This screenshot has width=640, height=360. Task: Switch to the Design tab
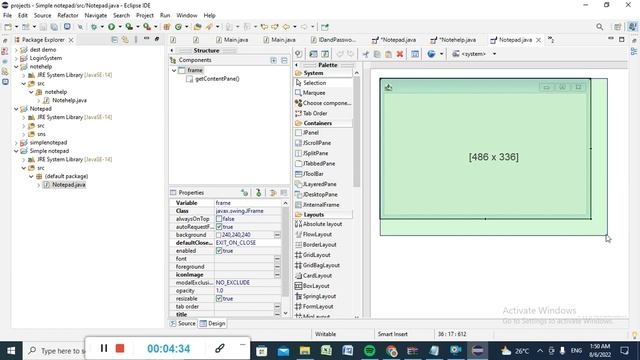(212, 323)
